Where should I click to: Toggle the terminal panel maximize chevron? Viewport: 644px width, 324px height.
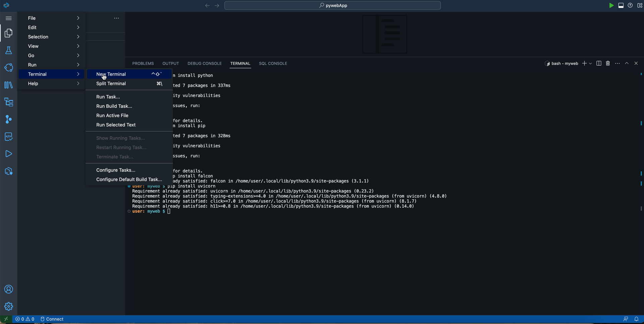pyautogui.click(x=627, y=63)
